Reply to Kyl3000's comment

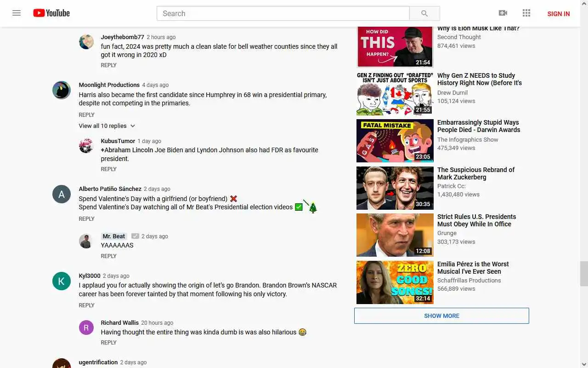[x=86, y=305]
